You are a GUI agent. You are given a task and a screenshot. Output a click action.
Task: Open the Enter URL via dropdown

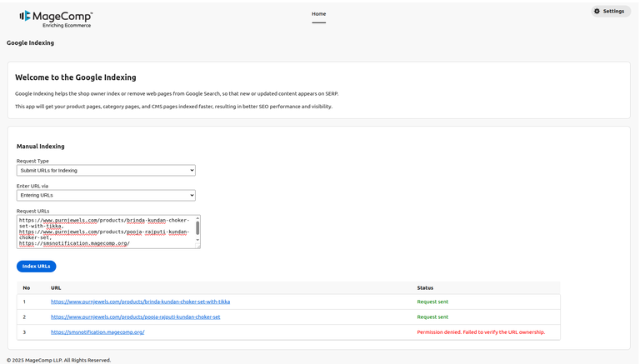tap(106, 196)
